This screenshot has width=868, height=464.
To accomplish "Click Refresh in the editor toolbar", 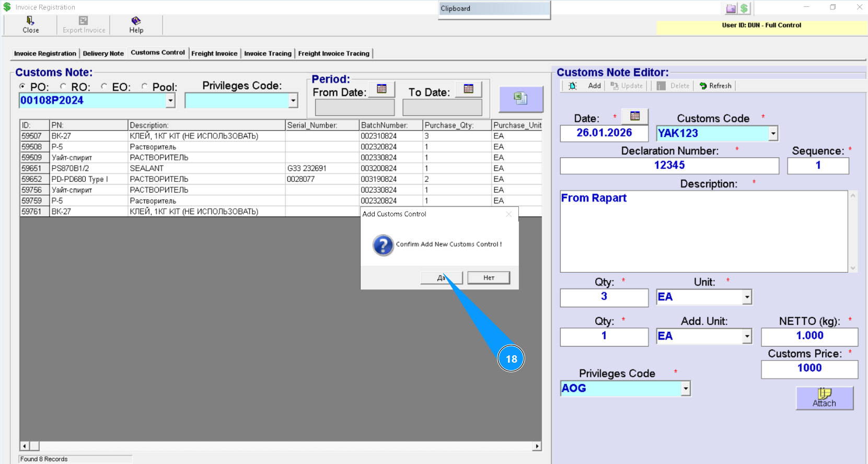I will pos(715,86).
